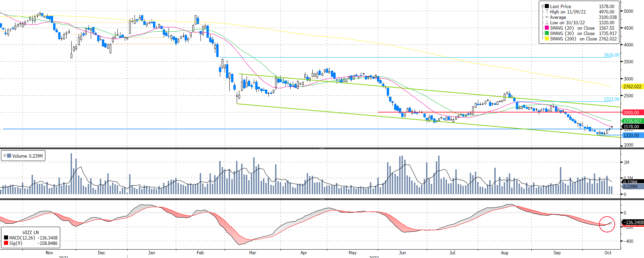Click the 1000 price axis label

(628, 145)
